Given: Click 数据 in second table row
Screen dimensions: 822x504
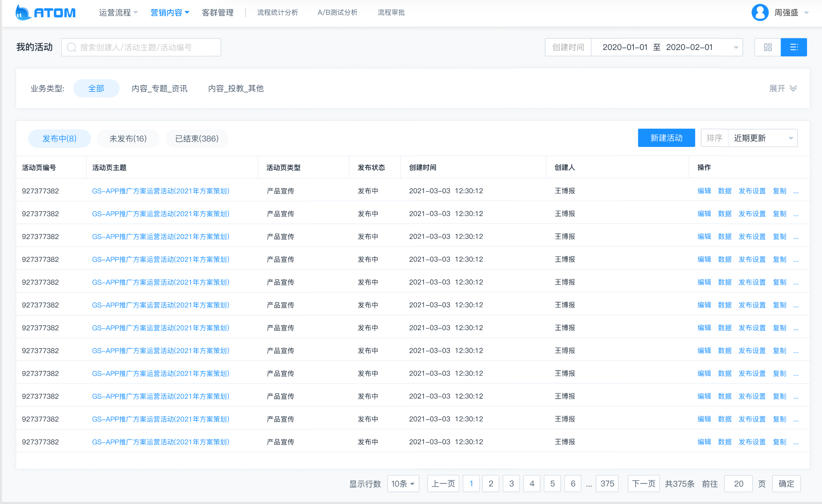Looking at the screenshot, I should 724,214.
